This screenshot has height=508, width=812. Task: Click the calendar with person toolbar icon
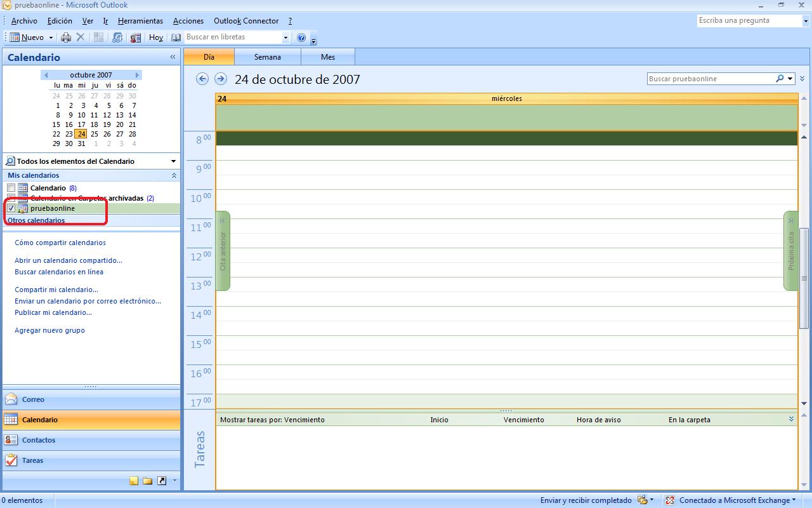(x=135, y=37)
